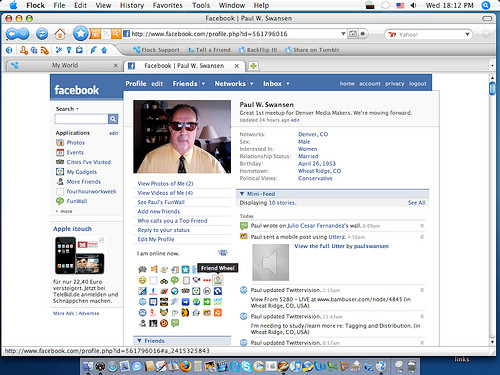
Task: Open the FunWall application
Action: pos(77,201)
